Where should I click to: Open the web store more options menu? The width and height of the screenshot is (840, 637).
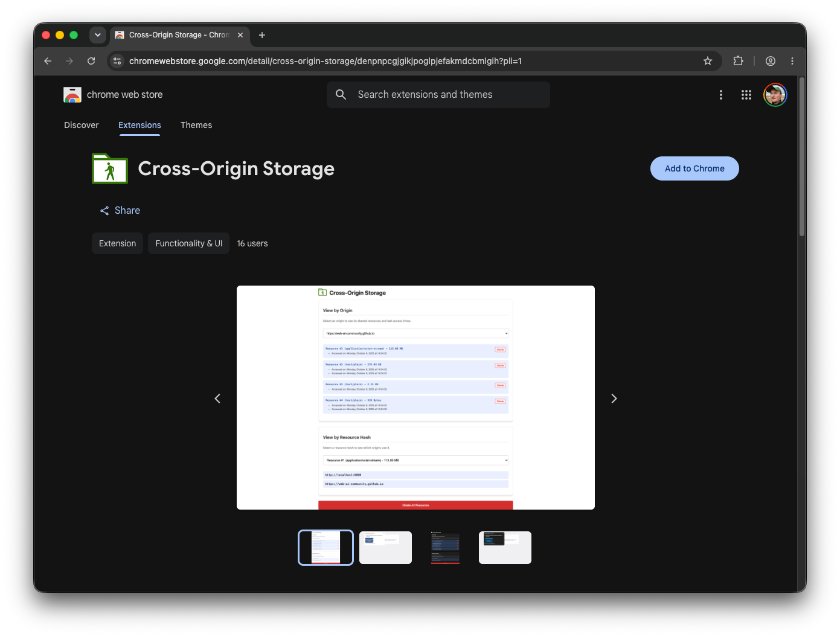[x=721, y=95]
